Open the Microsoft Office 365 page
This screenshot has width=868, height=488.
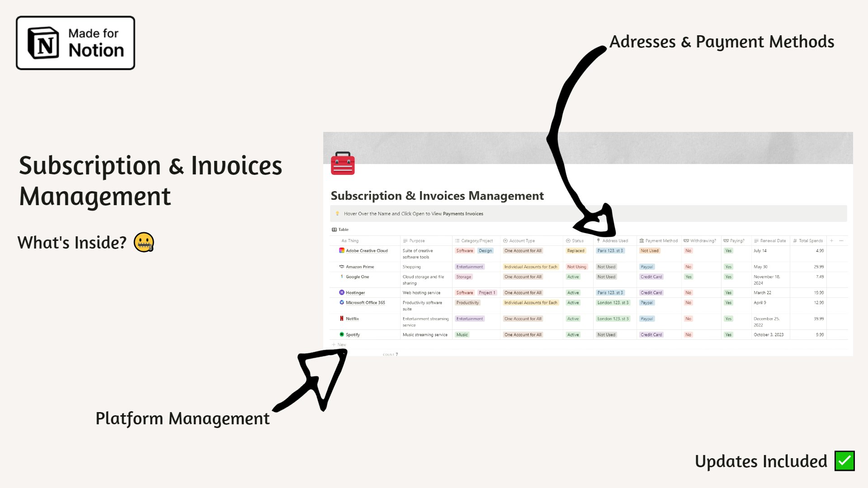(x=365, y=303)
